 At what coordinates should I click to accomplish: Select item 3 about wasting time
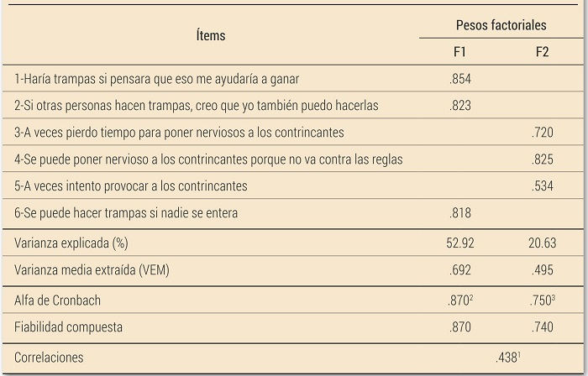tap(179, 133)
